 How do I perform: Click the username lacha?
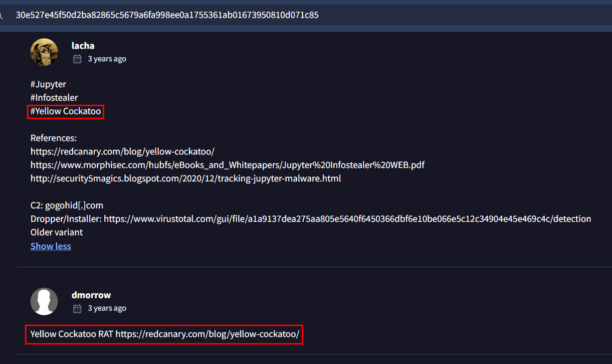click(x=83, y=45)
